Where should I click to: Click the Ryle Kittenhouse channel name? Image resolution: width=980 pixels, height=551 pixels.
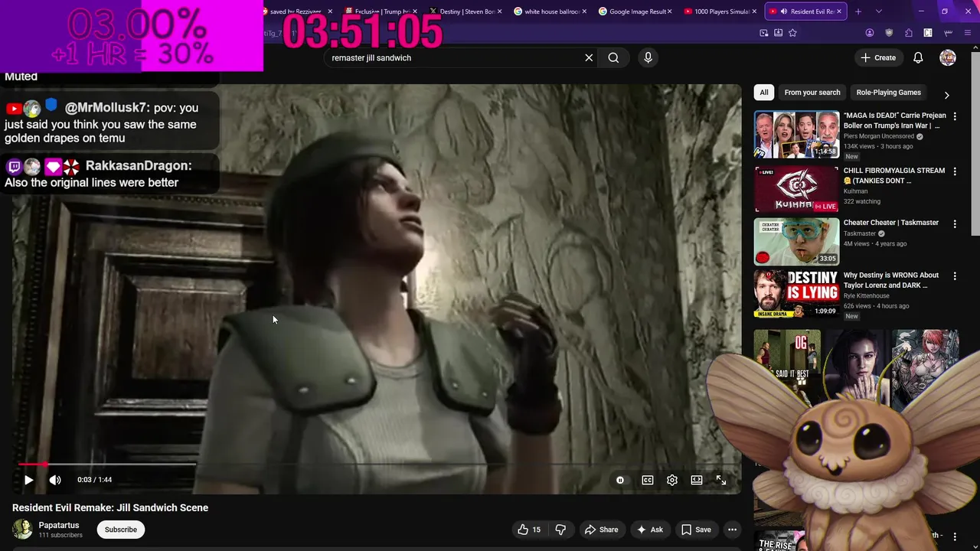866,296
